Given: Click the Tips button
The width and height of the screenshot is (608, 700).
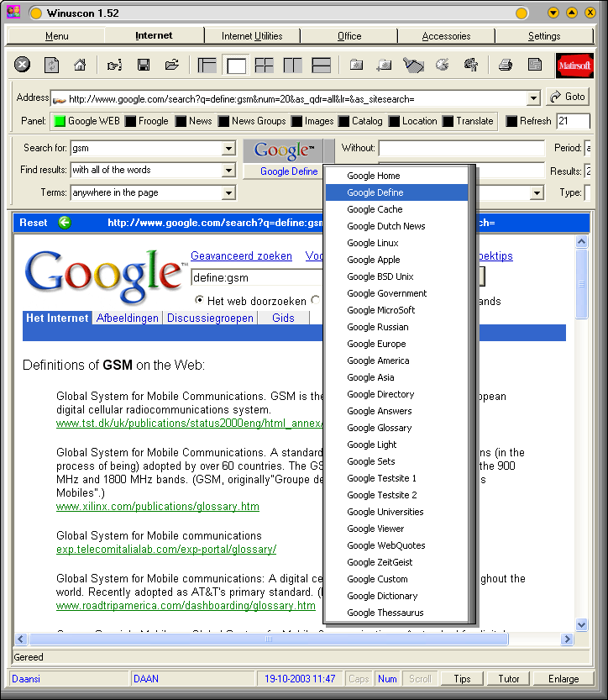Looking at the screenshot, I should (x=462, y=679).
